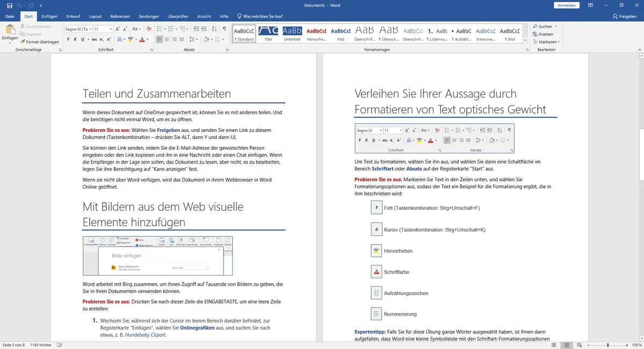Click the 100 % zoom level

[636, 345]
